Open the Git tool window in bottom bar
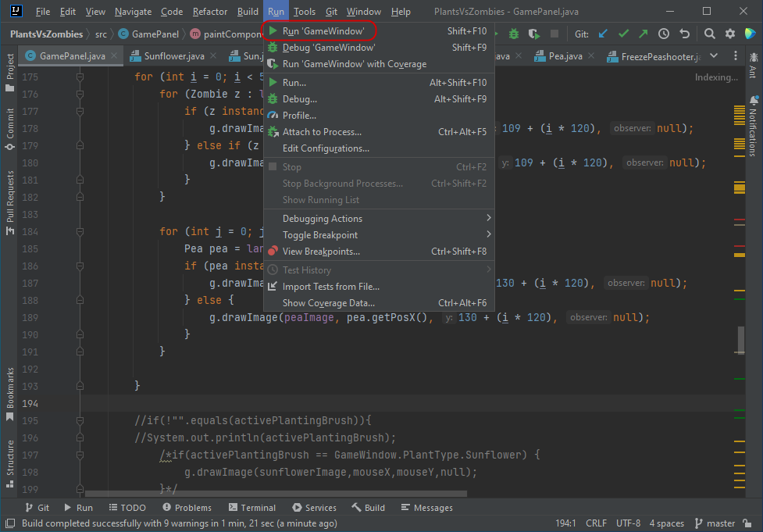Screen dimensions: 763x532 [x=37, y=508]
